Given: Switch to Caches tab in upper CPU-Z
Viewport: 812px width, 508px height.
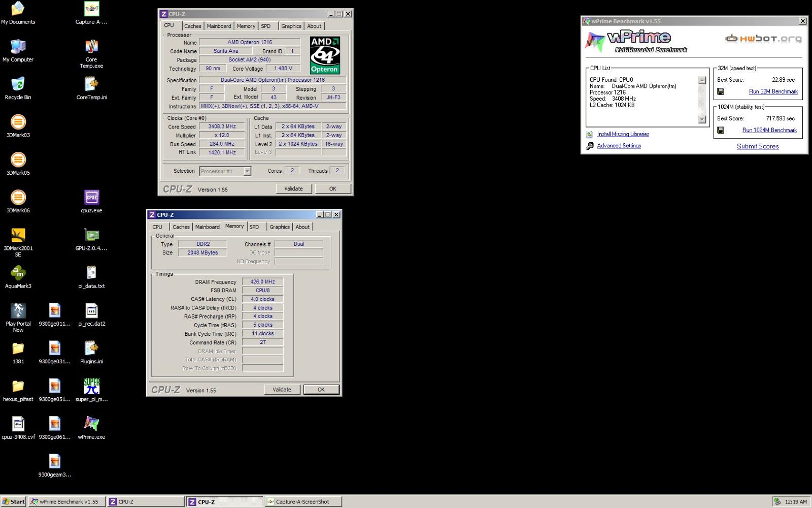Looking at the screenshot, I should (x=192, y=26).
